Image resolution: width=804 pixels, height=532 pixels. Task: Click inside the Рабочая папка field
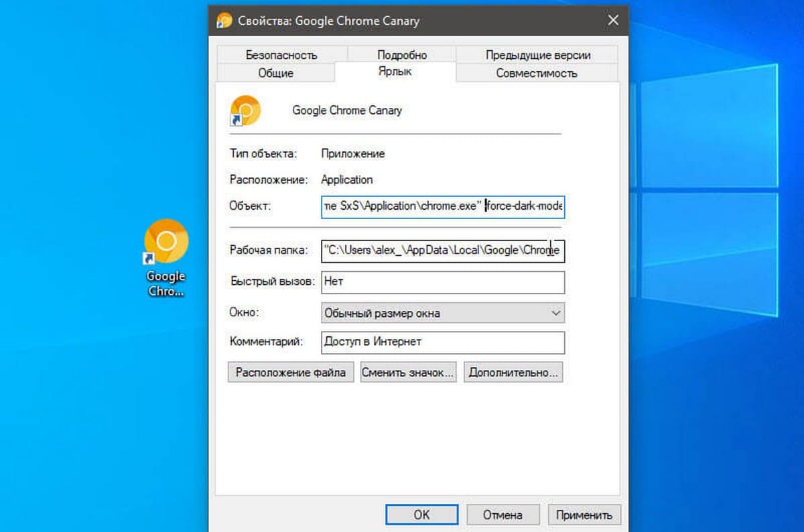(443, 251)
